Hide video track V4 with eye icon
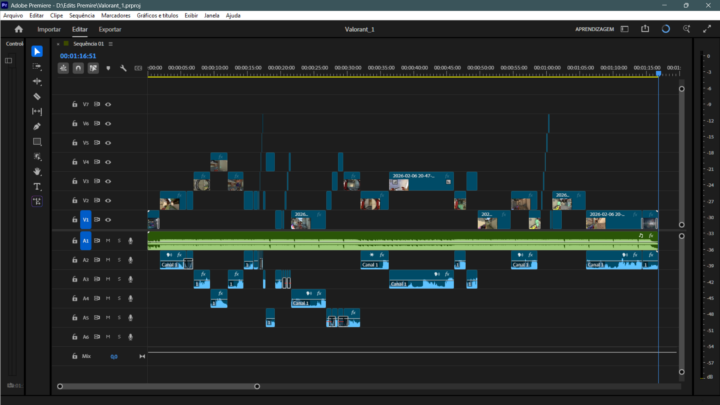The width and height of the screenshot is (720, 405). [x=108, y=162]
